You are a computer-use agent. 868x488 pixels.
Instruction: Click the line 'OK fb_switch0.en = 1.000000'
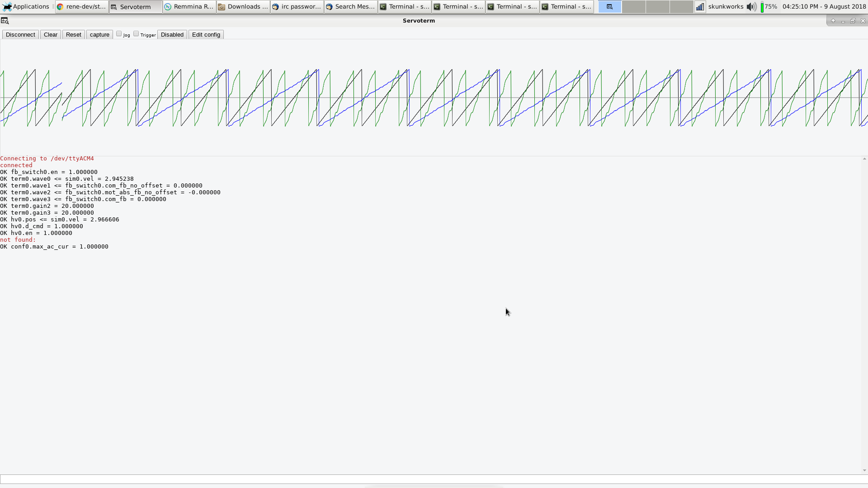click(x=49, y=172)
